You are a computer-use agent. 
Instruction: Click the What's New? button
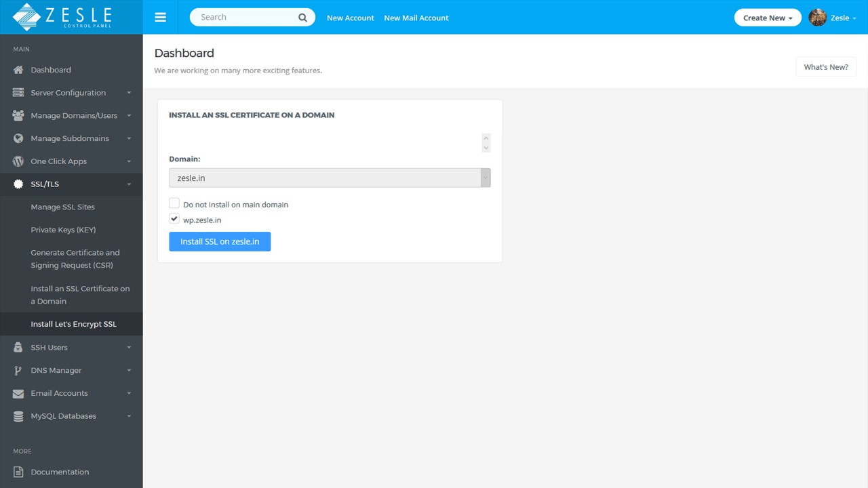click(826, 66)
